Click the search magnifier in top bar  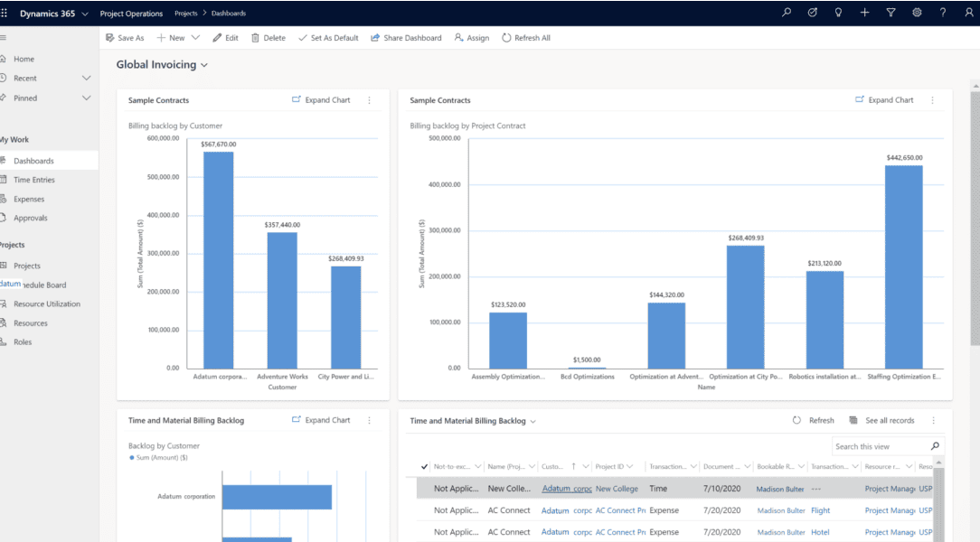tap(787, 13)
